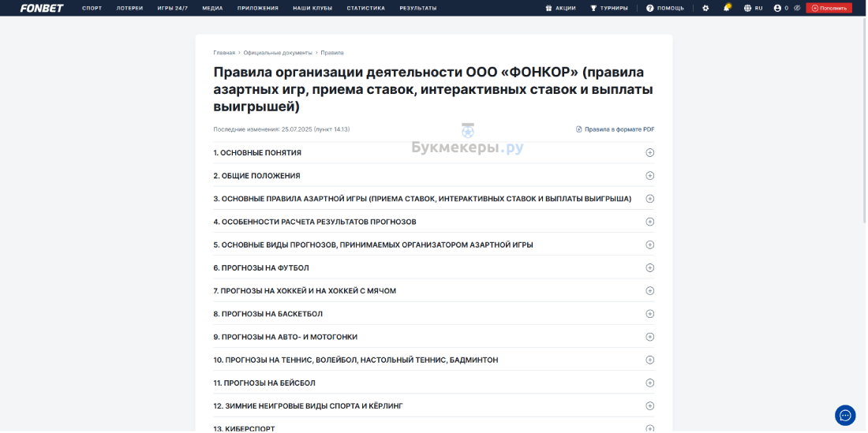Click the FONBET logo
Viewport: 868px width, 433px height.
(x=42, y=9)
